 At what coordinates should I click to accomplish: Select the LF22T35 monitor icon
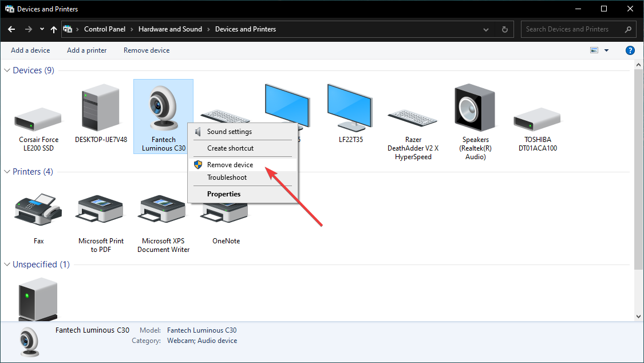(350, 108)
